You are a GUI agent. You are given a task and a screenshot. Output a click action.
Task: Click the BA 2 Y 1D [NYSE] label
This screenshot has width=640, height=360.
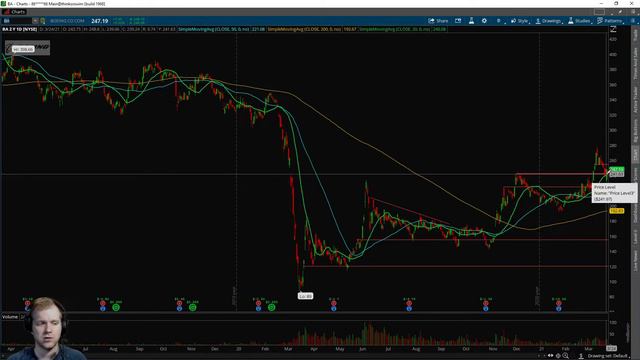coord(20,29)
